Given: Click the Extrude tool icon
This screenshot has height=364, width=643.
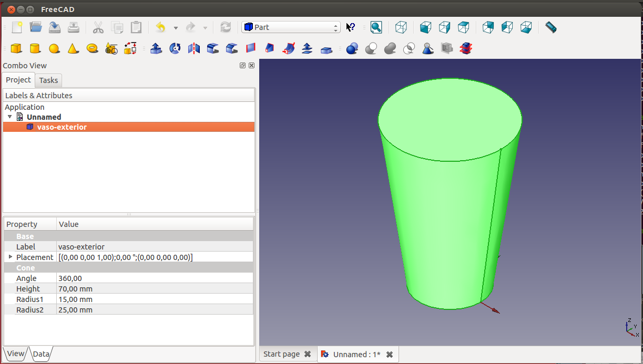Looking at the screenshot, I should (x=156, y=48).
